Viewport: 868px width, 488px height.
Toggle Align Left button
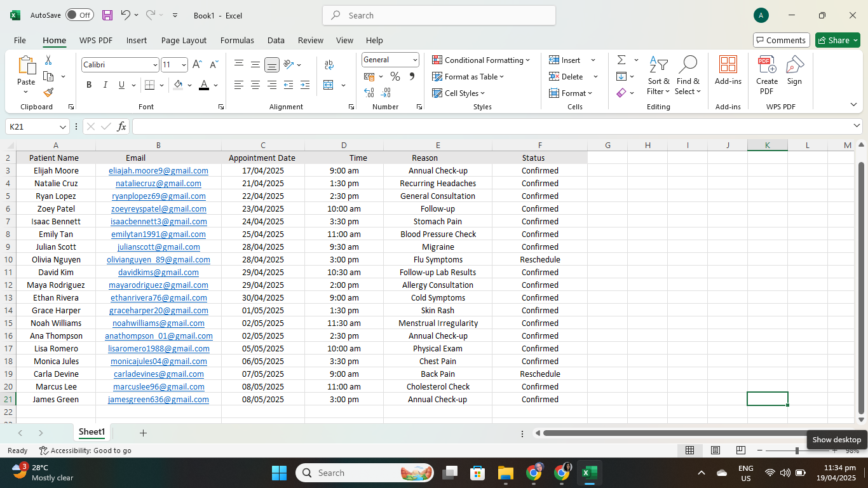pos(239,85)
